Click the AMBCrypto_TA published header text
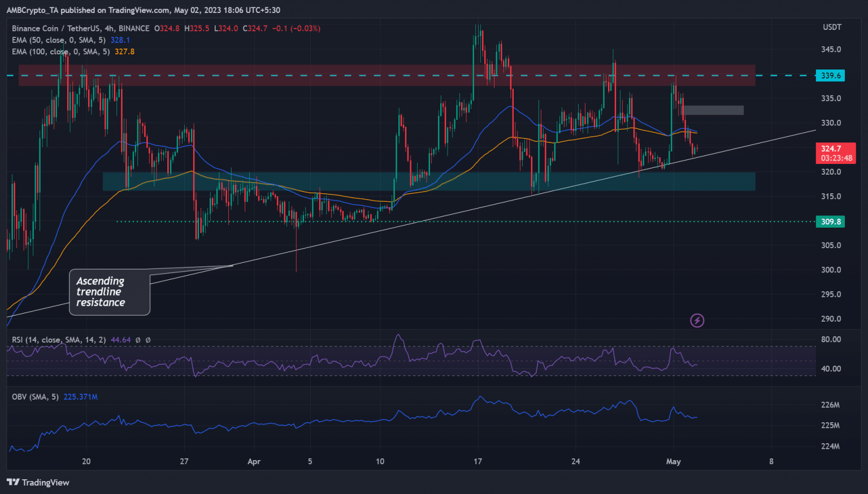This screenshot has width=868, height=494. (x=143, y=10)
